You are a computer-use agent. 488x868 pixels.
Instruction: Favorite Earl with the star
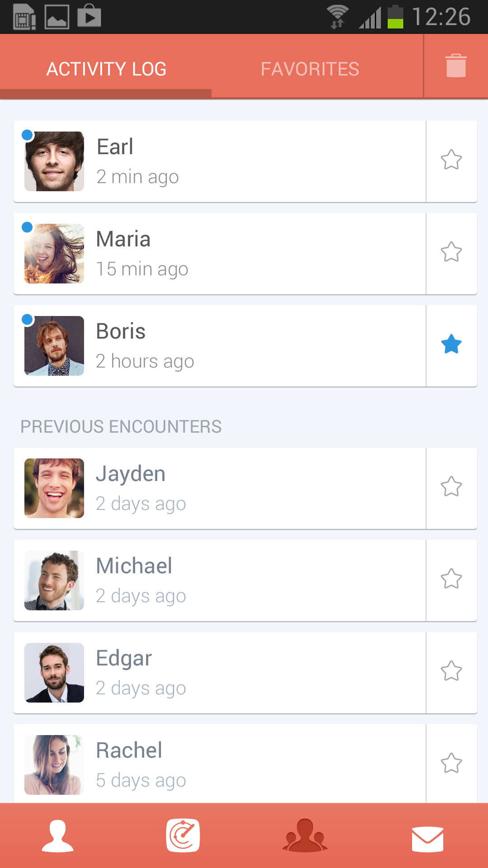[451, 160]
